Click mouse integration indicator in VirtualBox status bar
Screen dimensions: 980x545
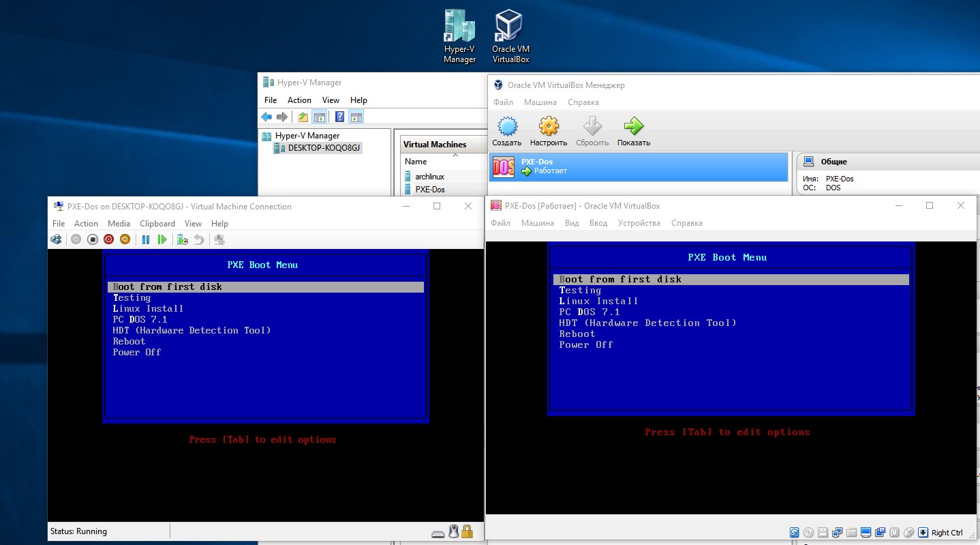908,533
